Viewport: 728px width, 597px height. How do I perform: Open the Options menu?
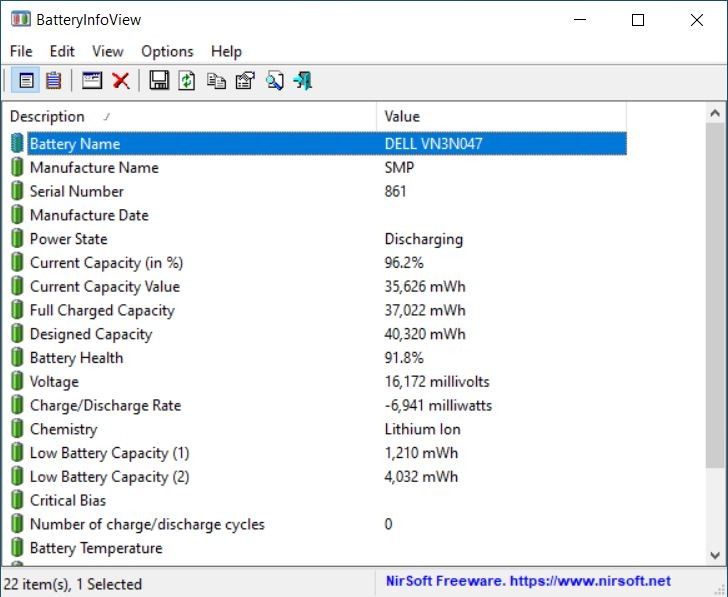click(167, 51)
